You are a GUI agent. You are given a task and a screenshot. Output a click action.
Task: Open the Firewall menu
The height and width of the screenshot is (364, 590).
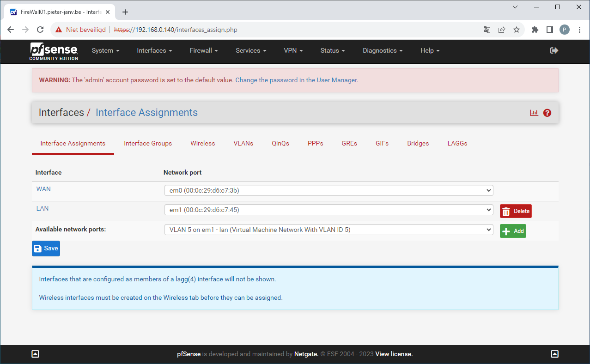[x=204, y=50]
